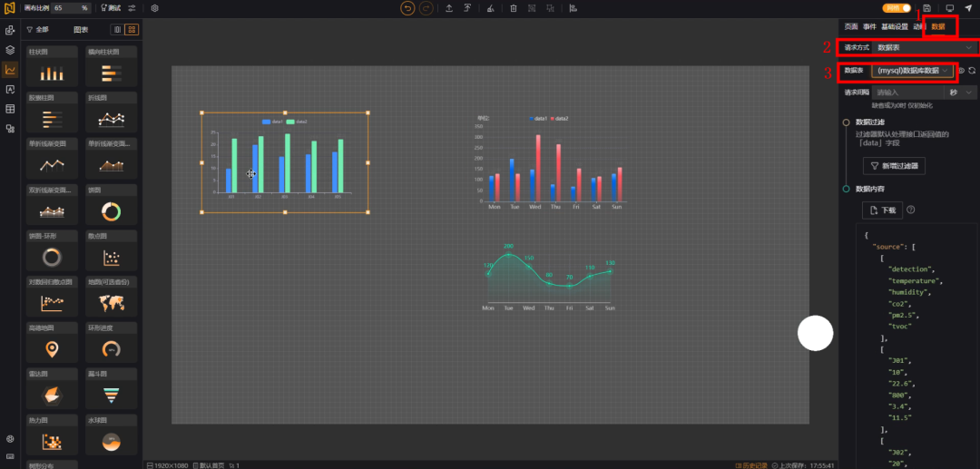Click the publish paper-plane icon
This screenshot has height=469, width=980.
pyautogui.click(x=968, y=8)
